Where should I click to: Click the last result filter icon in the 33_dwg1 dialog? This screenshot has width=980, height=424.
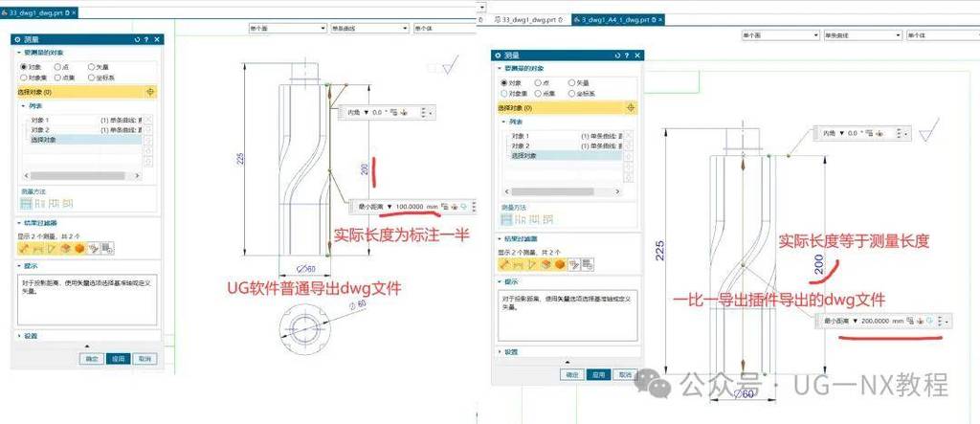pos(107,248)
